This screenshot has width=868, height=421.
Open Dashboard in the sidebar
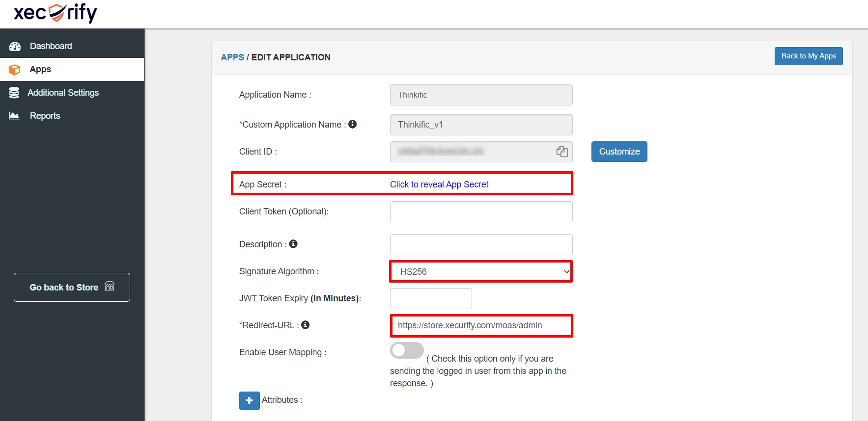coord(72,46)
